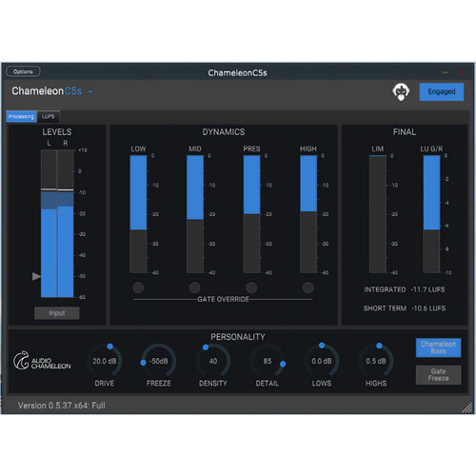
Task: Click the LU G/R meter bar
Action: click(431, 214)
